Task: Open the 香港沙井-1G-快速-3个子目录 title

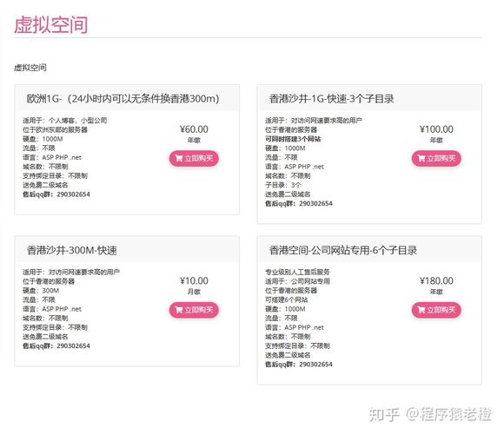Action: click(x=331, y=99)
